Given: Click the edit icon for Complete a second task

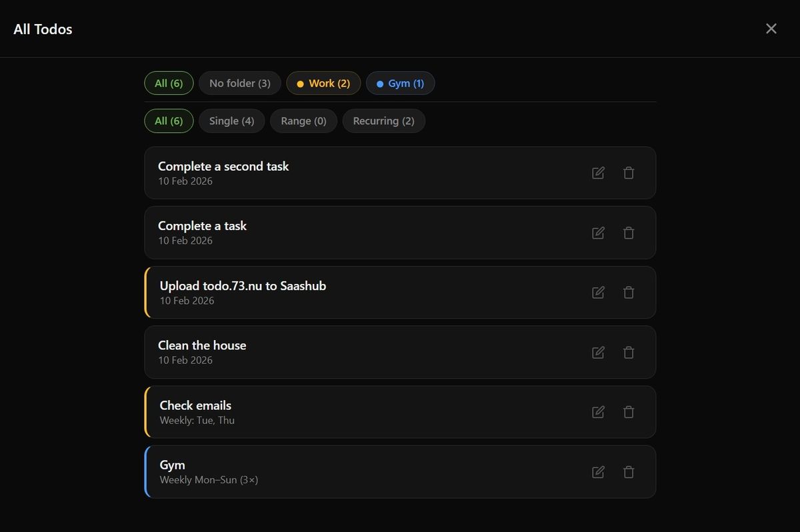Looking at the screenshot, I should point(598,173).
